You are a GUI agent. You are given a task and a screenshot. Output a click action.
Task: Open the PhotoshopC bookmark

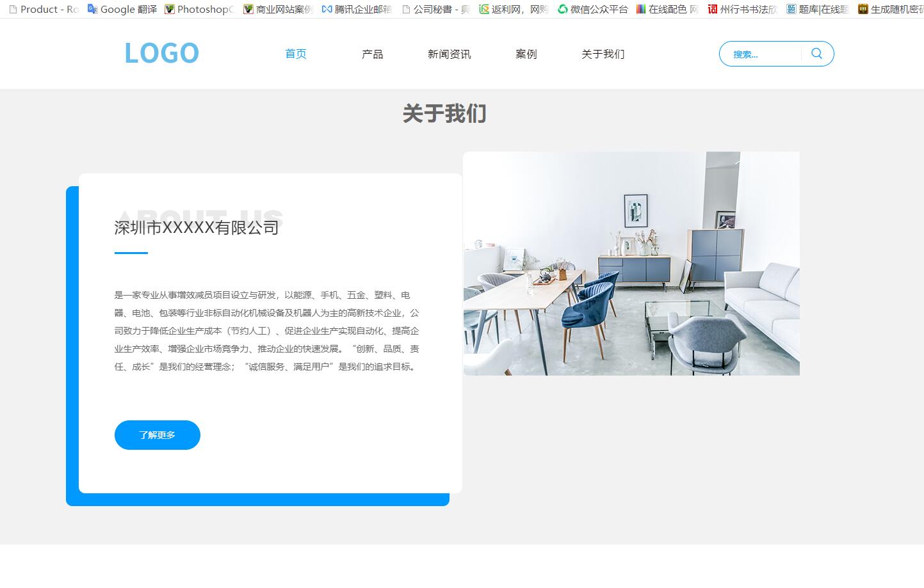(x=199, y=10)
